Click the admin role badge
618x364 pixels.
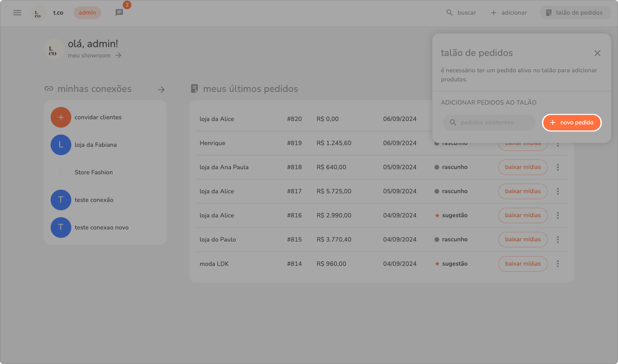(x=87, y=13)
